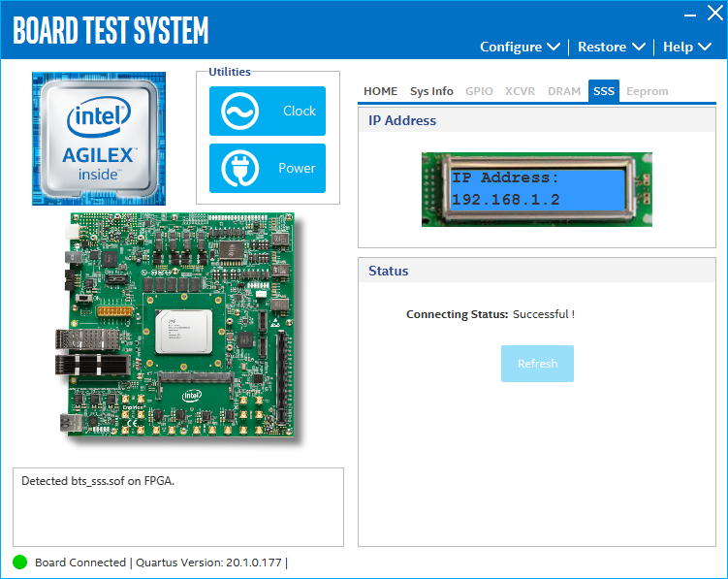Expand the Configure menu
728x579 pixels.
[x=520, y=47]
